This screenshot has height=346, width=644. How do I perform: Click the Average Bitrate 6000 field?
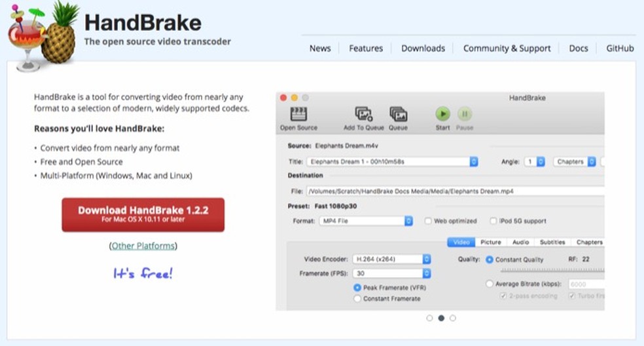pyautogui.click(x=586, y=284)
